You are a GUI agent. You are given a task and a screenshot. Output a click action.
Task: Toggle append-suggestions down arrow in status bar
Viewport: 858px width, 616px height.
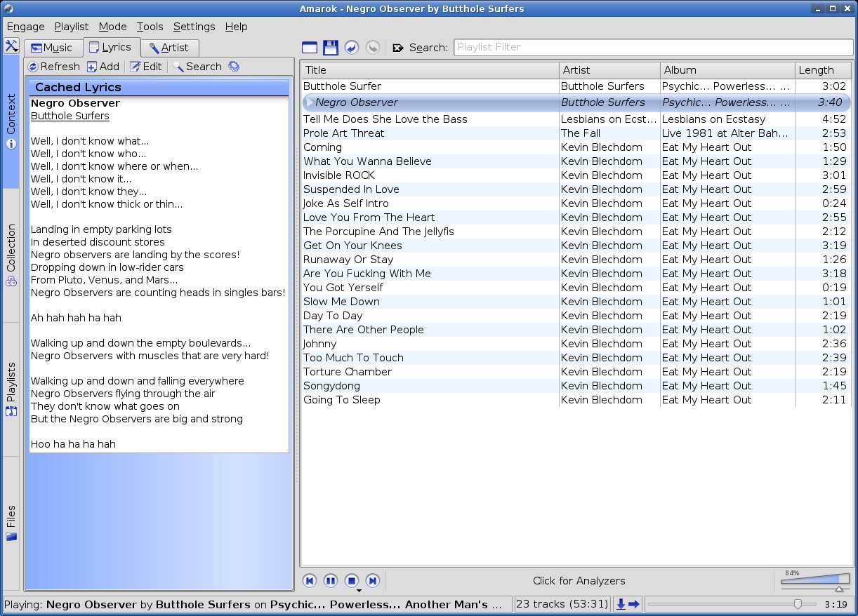[x=621, y=604]
